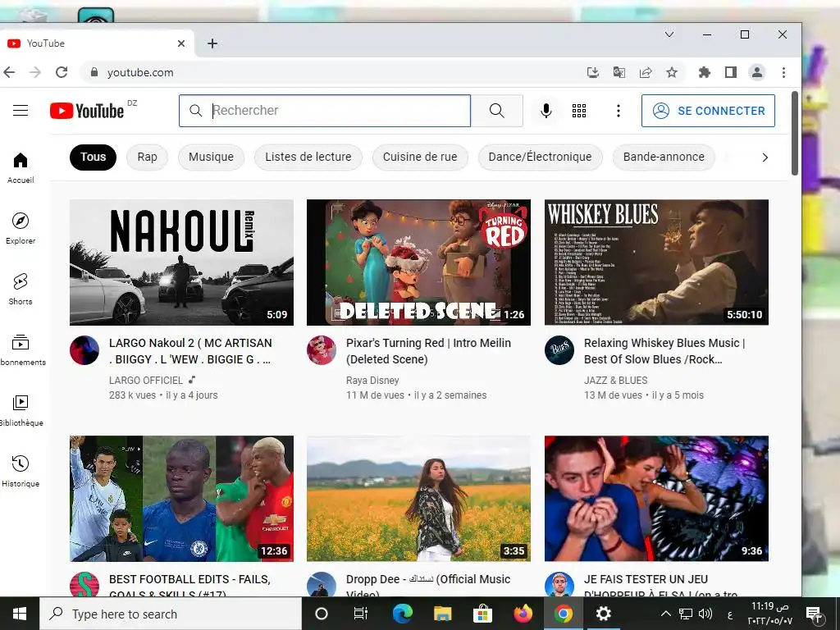Open JAZZ & BLUES channel avatar
The height and width of the screenshot is (630, 840).
pos(559,350)
